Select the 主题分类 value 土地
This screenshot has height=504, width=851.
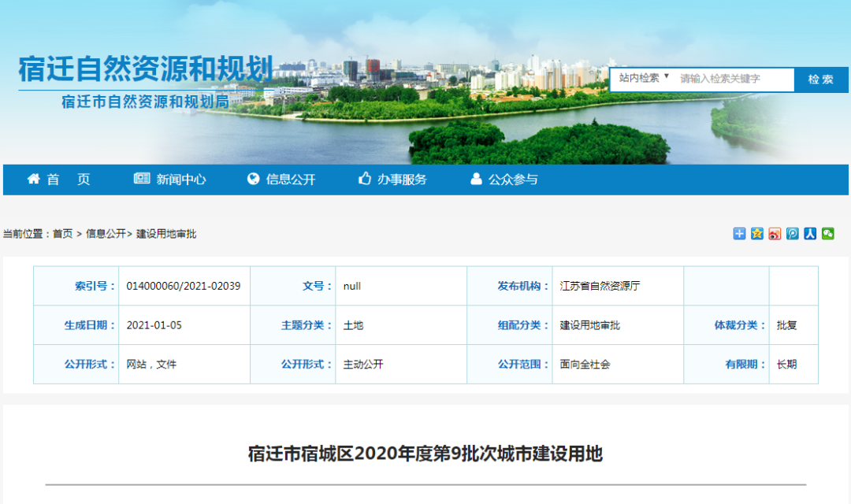353,325
